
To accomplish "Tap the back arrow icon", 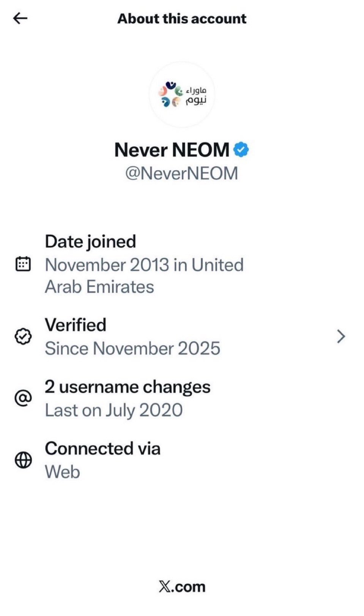I will coord(20,18).
